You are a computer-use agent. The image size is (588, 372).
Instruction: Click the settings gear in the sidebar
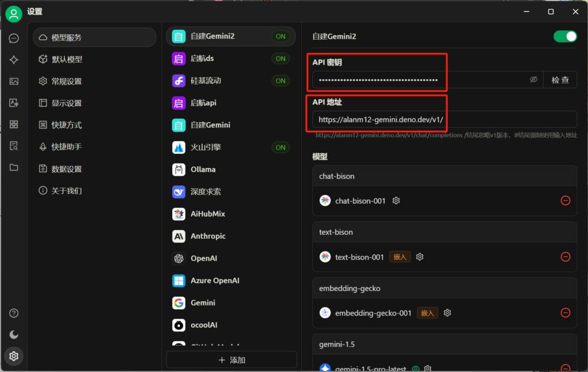pos(14,356)
